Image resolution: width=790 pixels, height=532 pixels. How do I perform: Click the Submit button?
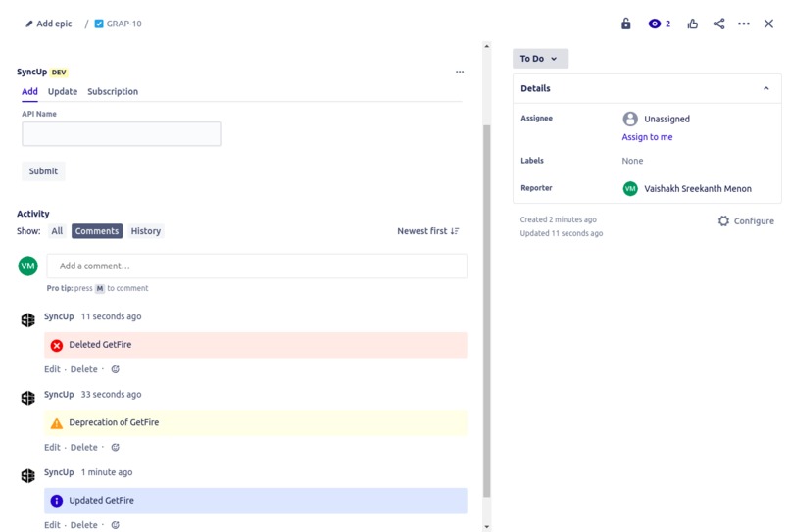coord(43,171)
